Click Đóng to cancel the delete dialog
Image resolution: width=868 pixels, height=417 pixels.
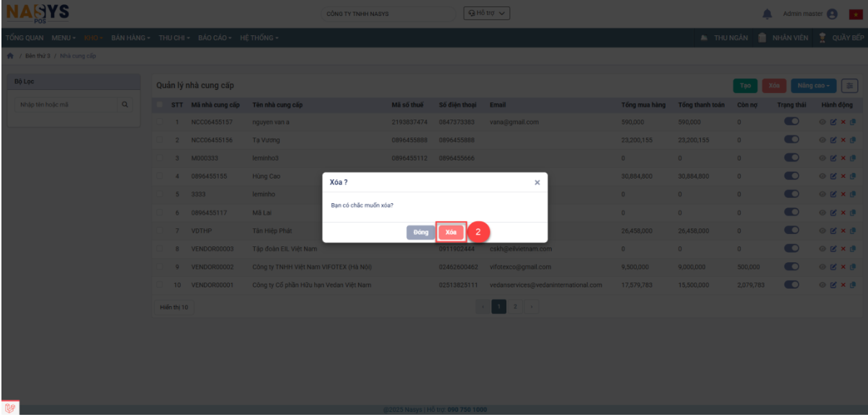421,232
